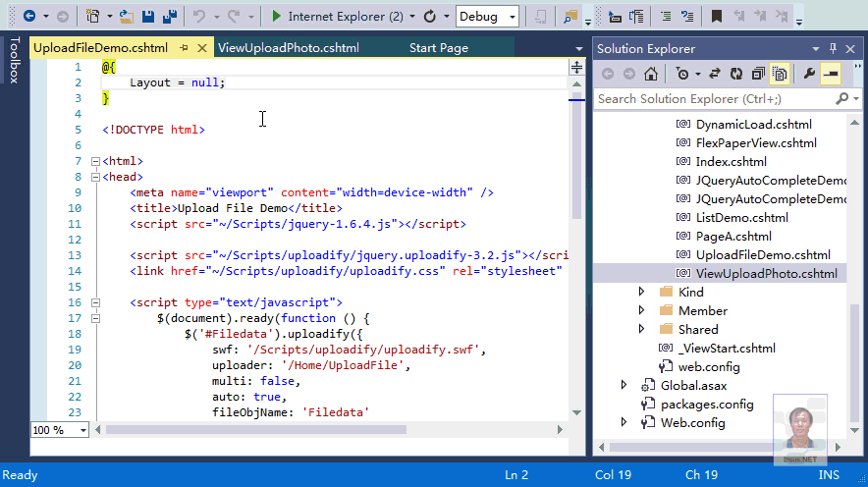The height and width of the screenshot is (487, 868).
Task: Click the Undo arrow icon
Action: tap(198, 16)
